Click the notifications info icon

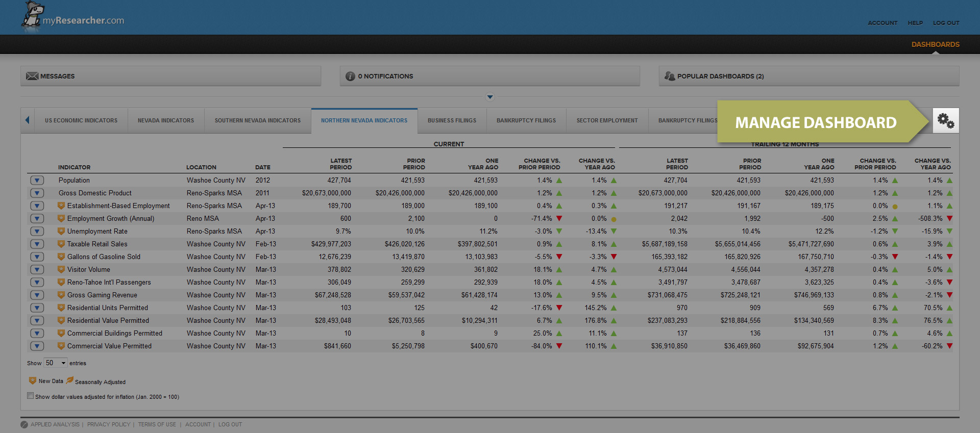coord(350,76)
